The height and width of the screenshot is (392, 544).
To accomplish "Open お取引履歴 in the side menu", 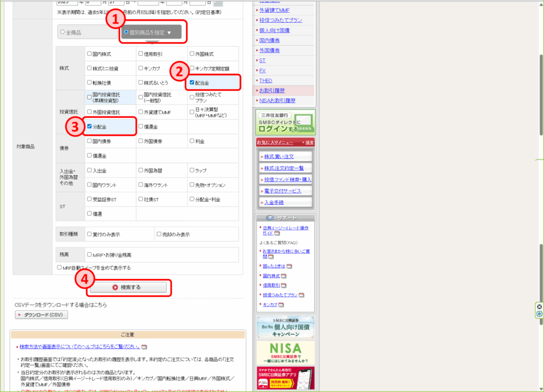I will [271, 91].
